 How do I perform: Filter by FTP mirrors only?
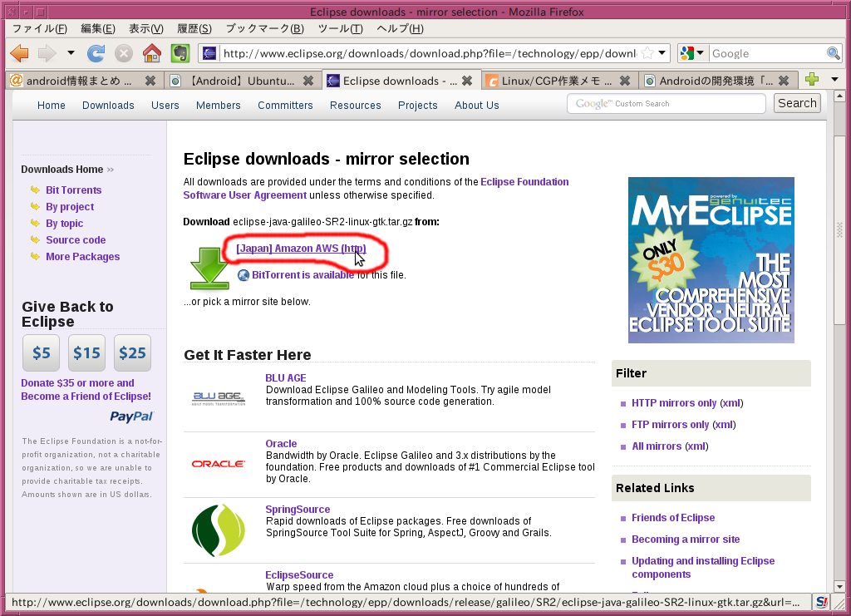pos(671,425)
